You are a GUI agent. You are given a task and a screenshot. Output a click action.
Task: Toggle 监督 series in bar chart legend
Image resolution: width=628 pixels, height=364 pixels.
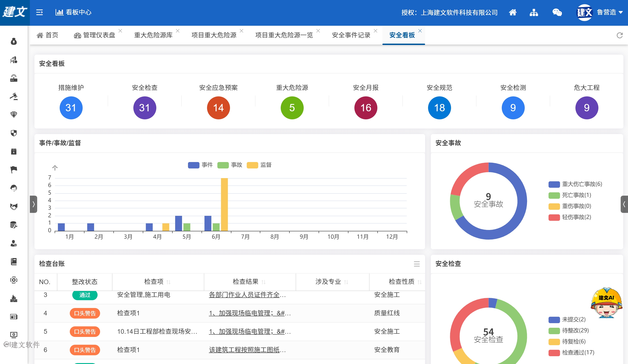259,165
